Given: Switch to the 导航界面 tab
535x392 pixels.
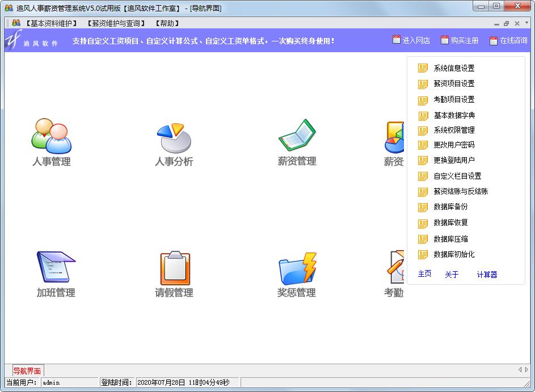Looking at the screenshot, I should point(27,370).
